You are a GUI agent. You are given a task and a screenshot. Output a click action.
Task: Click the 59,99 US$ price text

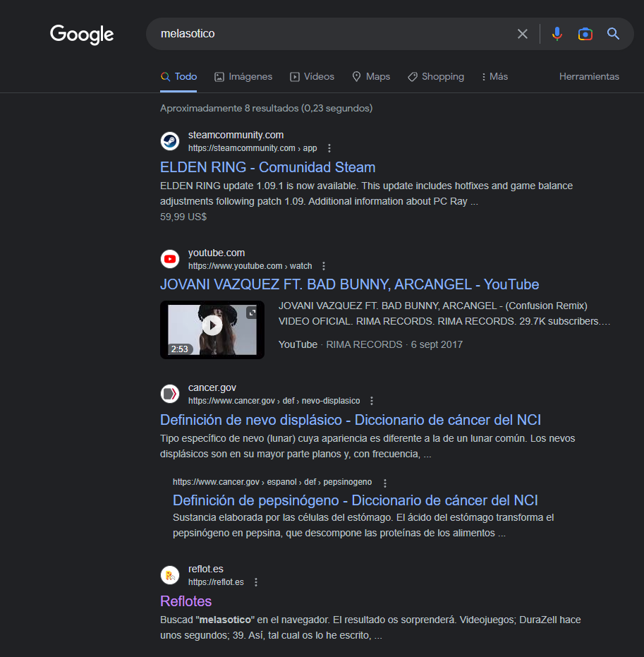pyautogui.click(x=183, y=217)
